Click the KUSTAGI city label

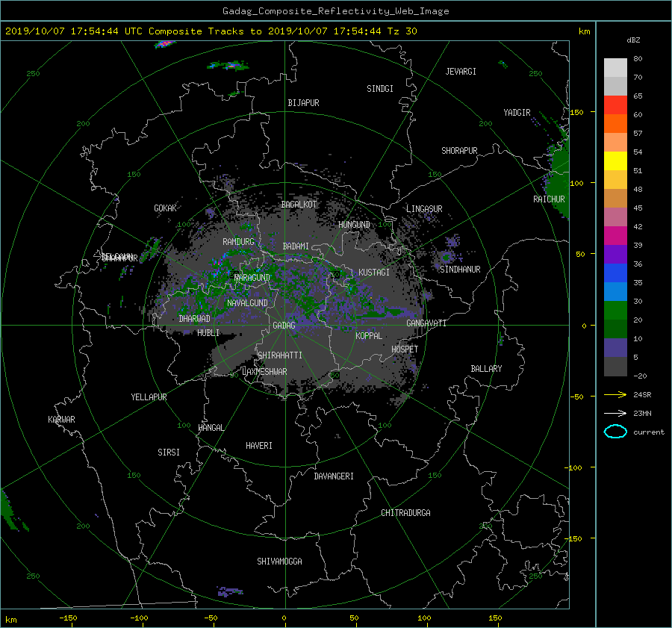point(374,273)
